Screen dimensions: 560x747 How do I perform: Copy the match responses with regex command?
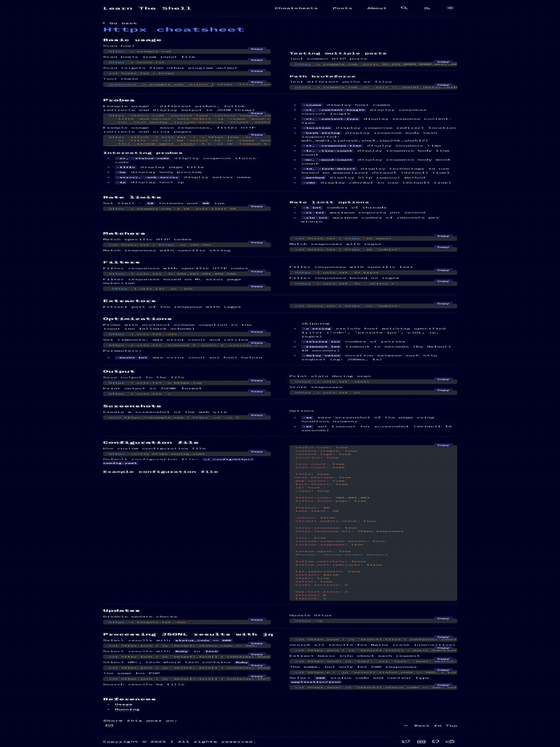pyautogui.click(x=443, y=247)
